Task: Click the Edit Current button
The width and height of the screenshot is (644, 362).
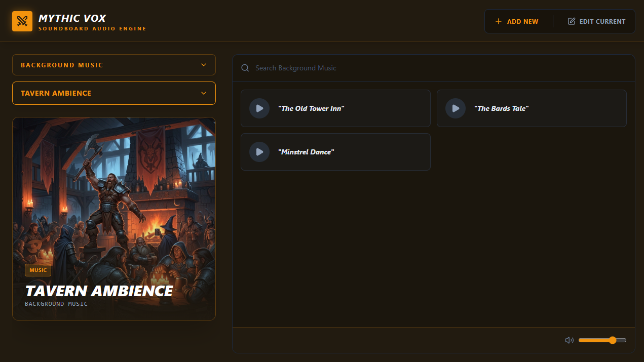Action: [x=597, y=21]
